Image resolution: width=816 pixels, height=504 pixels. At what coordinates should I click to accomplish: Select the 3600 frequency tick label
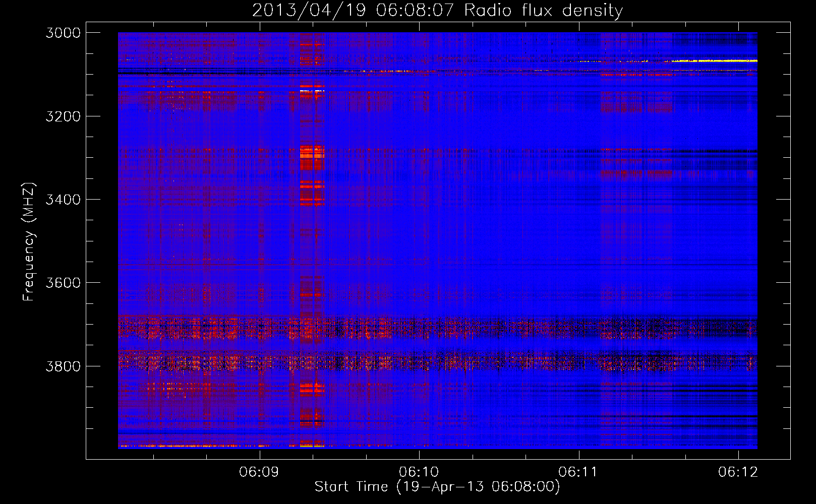click(x=63, y=283)
